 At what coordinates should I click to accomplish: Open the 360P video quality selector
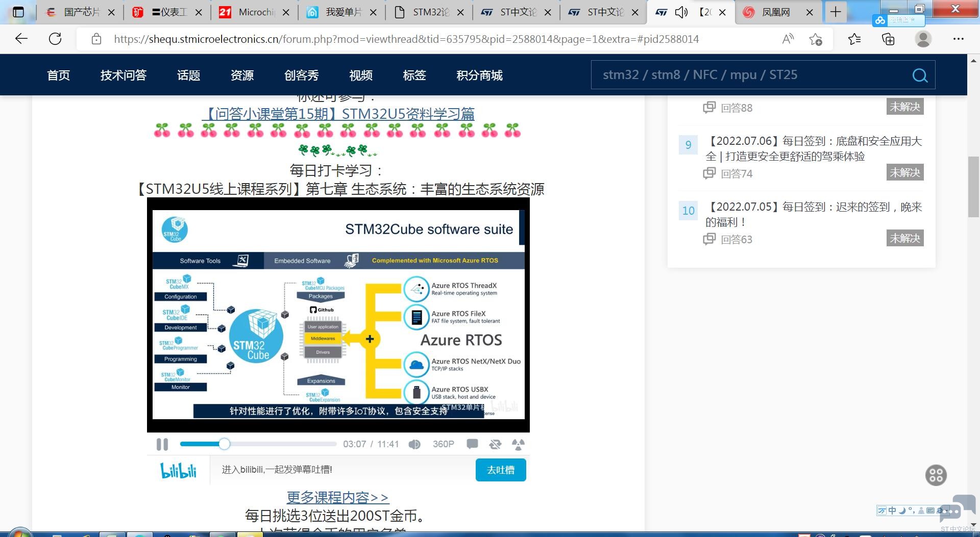(x=443, y=444)
